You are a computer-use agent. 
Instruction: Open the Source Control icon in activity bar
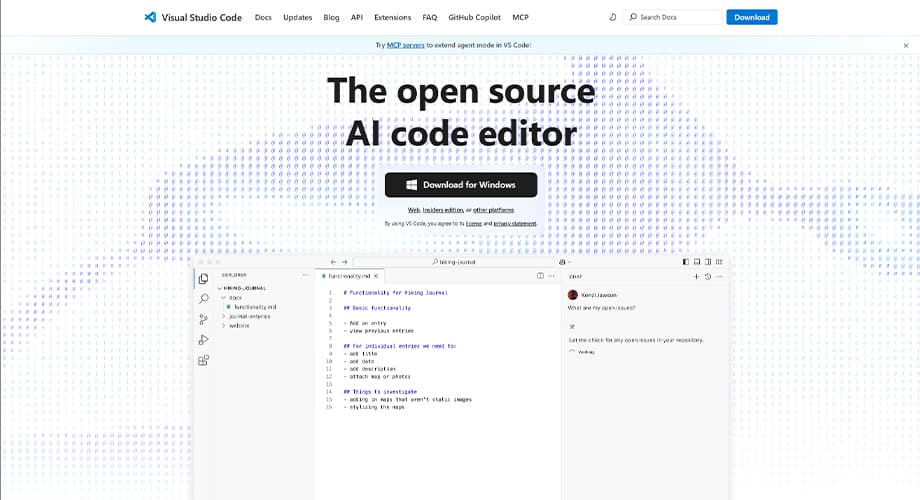coord(203,320)
